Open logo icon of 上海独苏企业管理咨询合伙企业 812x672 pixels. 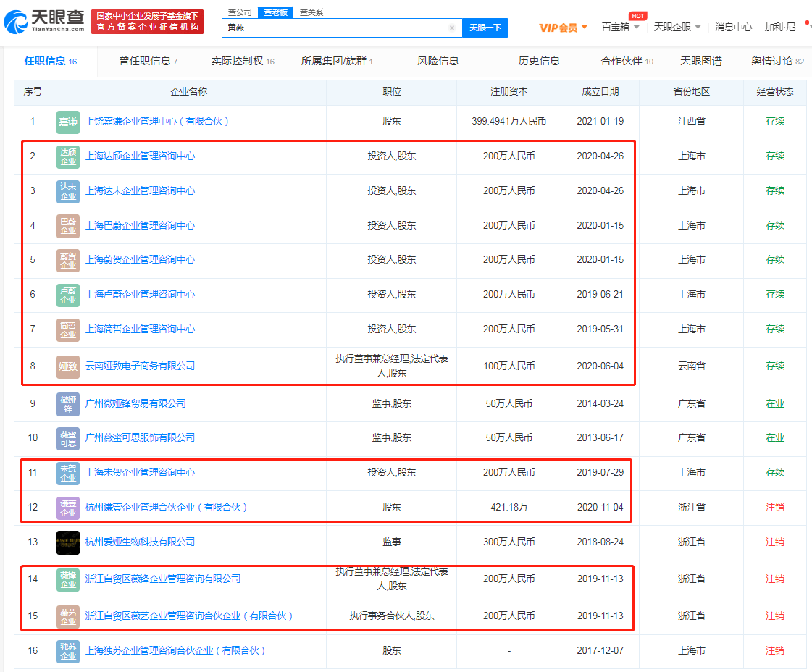coord(68,651)
